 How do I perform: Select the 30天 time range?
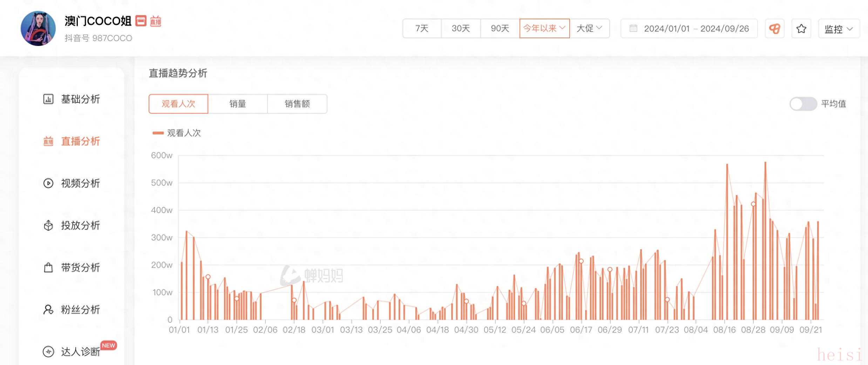pos(461,28)
